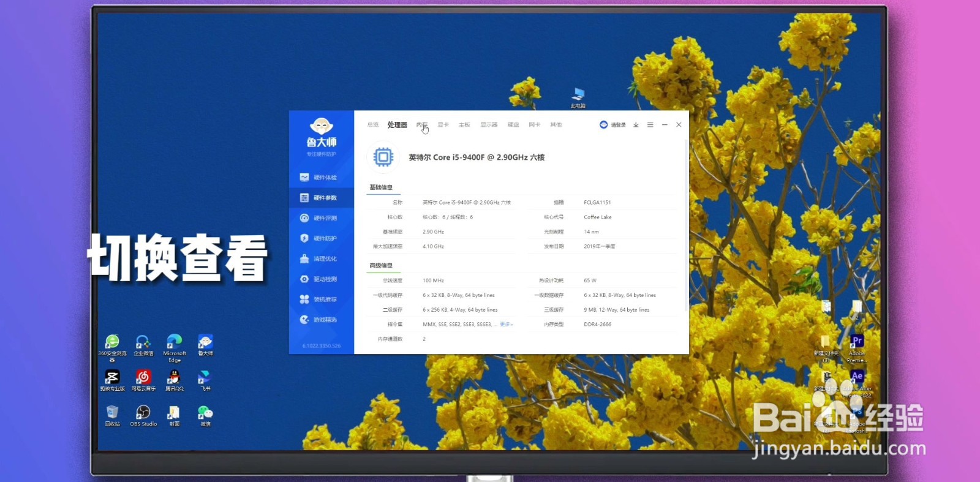This screenshot has height=482, width=980.
Task: Select the 此电脑 desktop icon
Action: coord(578,97)
